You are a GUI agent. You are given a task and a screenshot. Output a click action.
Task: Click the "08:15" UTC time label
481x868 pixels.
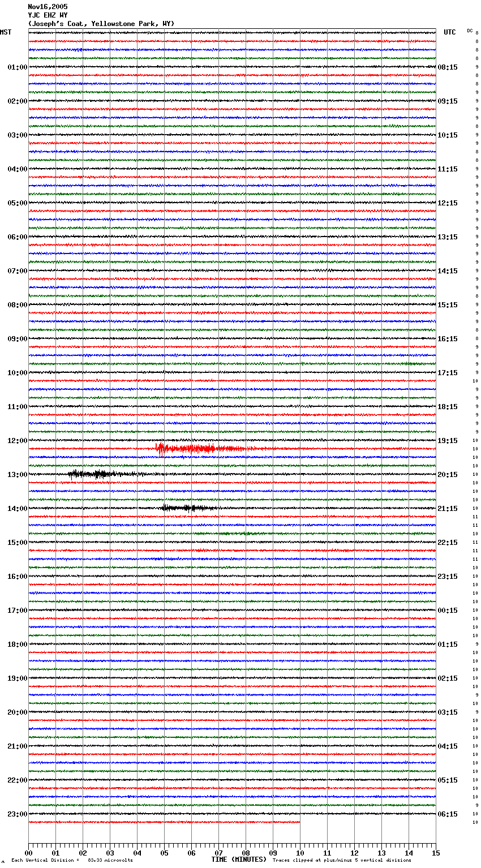click(448, 67)
